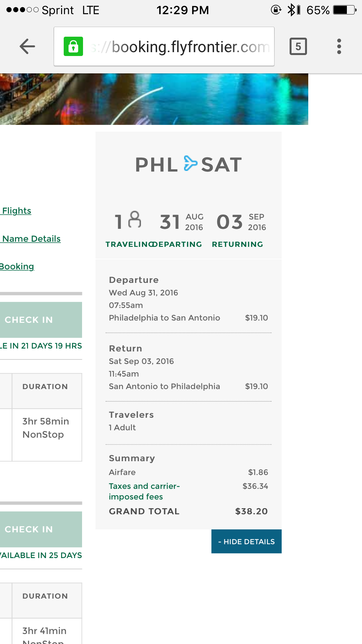Select the 03 Sep 2016 returning date

241,222
